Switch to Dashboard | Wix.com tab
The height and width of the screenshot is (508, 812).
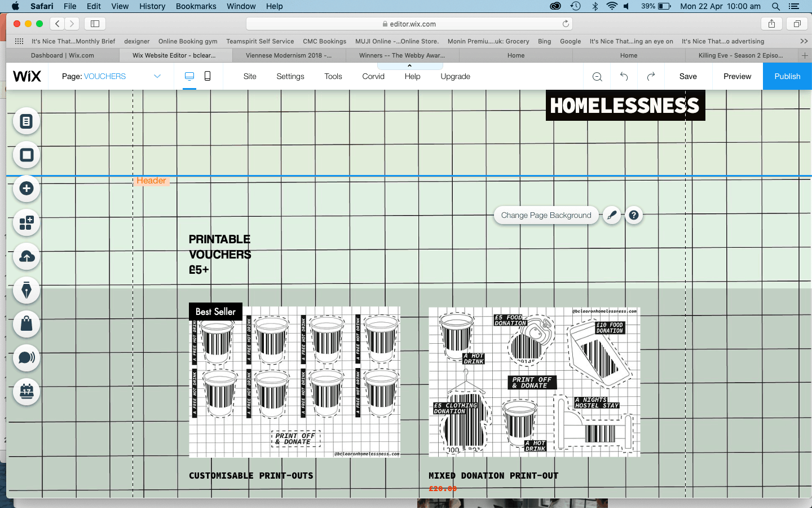point(63,55)
